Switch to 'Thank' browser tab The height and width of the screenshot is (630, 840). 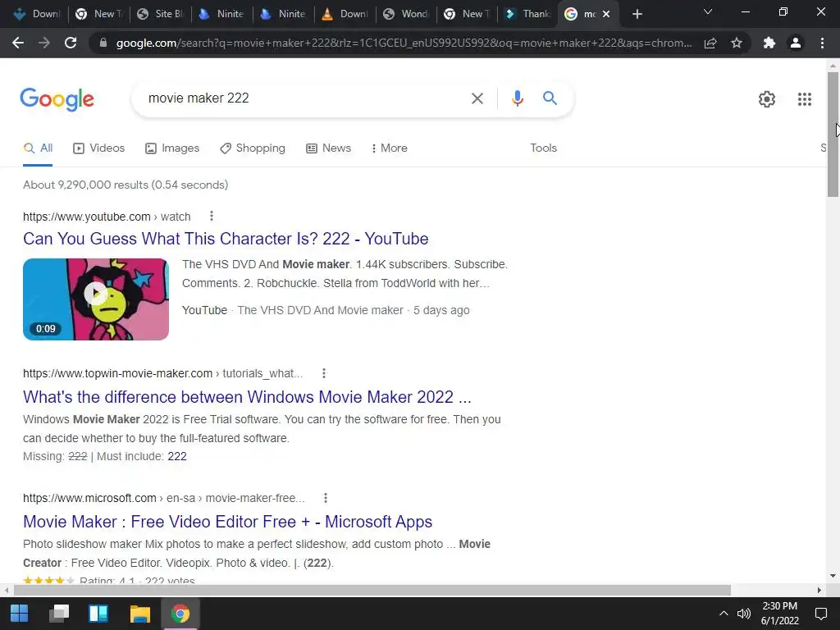click(x=527, y=14)
